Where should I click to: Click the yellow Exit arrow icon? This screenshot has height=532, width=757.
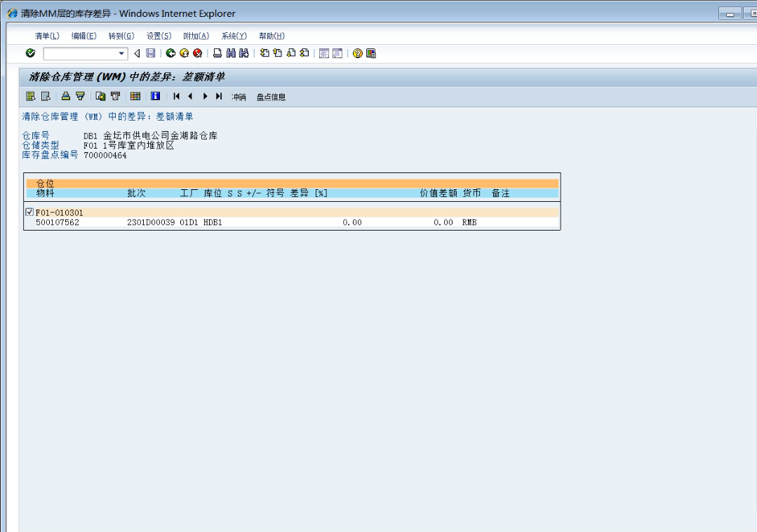click(x=185, y=53)
